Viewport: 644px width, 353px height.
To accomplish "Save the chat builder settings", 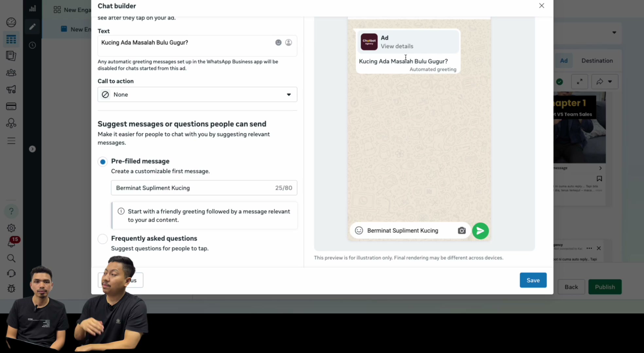I will (x=533, y=280).
